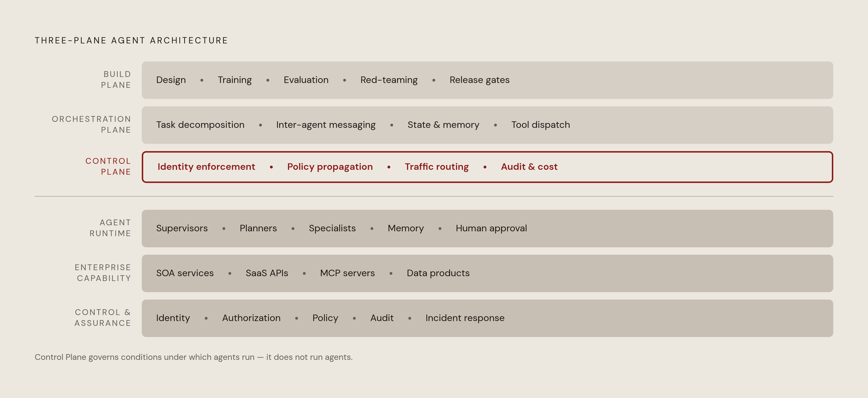Click the 'Enterprise Capability' row label

103,273
